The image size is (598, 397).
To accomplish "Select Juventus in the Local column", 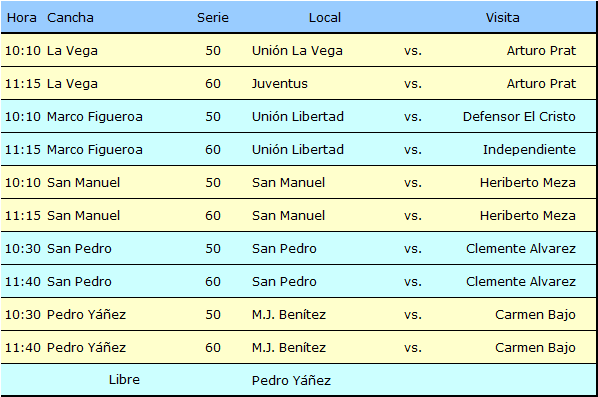I will 280,84.
